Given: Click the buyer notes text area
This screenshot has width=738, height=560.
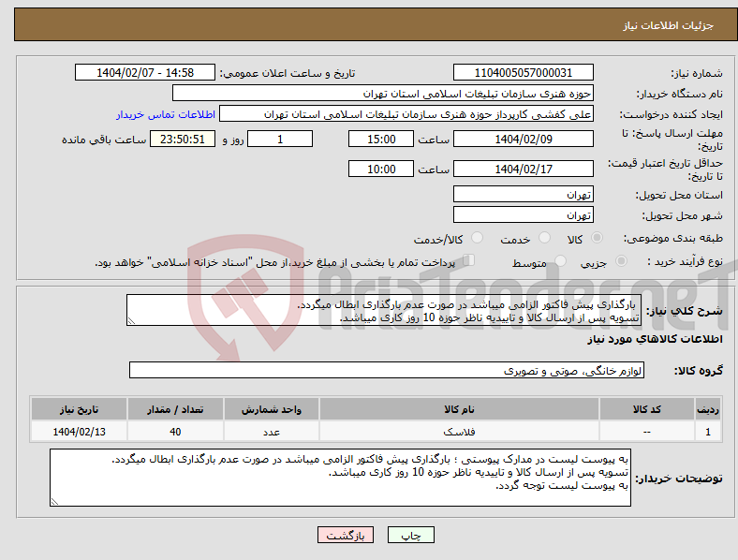Looking at the screenshot, I should [x=340, y=478].
